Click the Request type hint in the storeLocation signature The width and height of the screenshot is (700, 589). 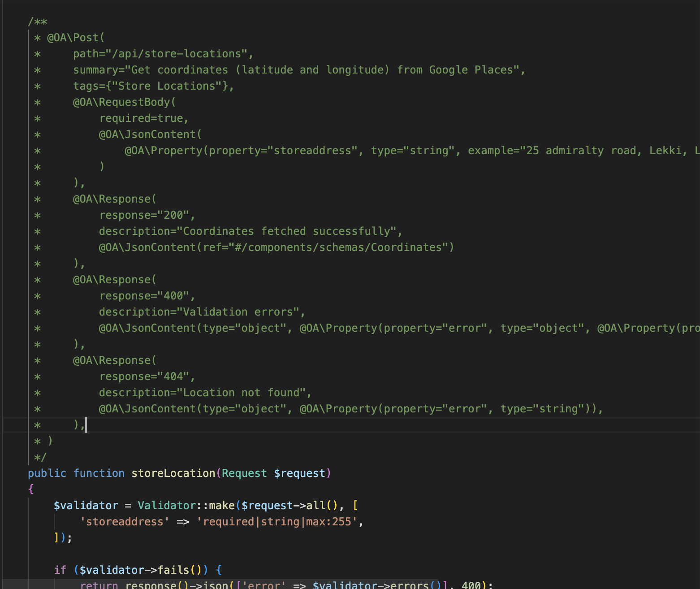pos(244,473)
